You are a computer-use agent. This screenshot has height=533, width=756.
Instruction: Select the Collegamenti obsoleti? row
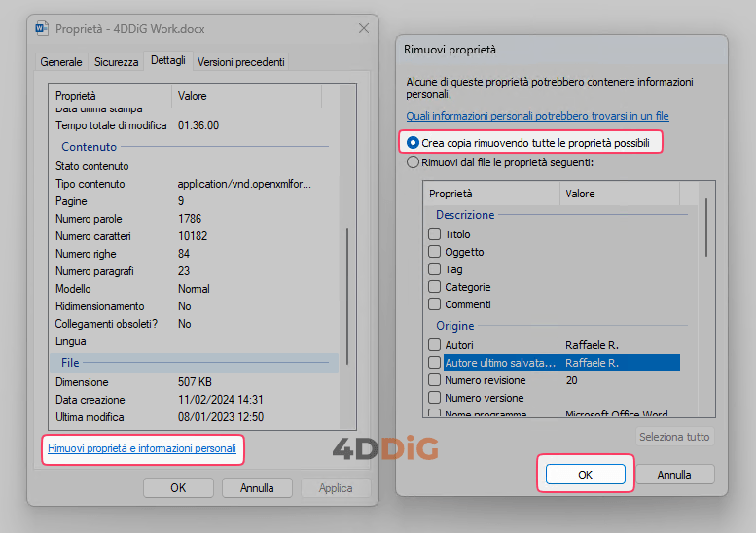point(195,324)
